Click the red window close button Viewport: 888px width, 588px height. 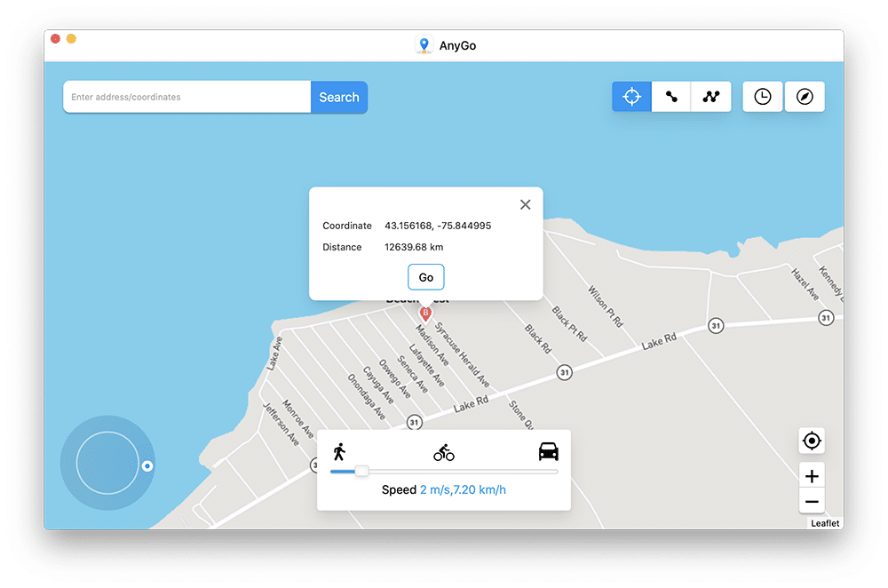55,38
